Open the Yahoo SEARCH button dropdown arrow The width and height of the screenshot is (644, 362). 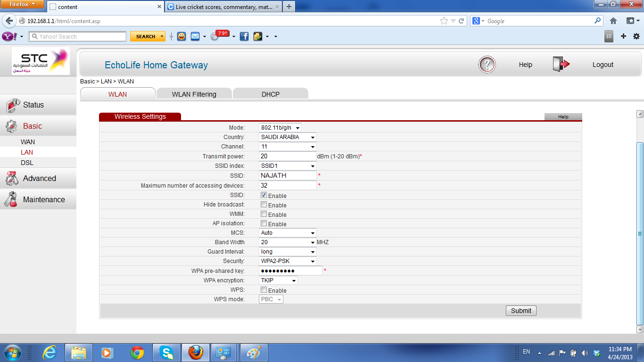tap(162, 36)
